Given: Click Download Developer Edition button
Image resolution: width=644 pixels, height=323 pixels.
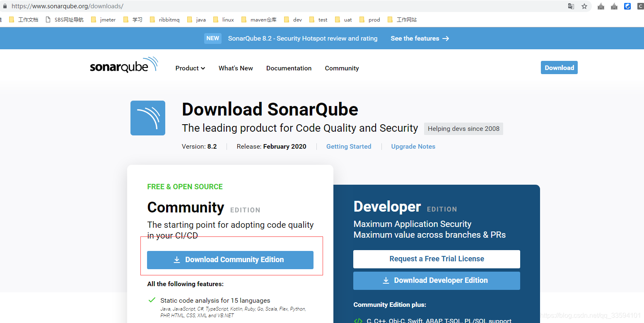Looking at the screenshot, I should (437, 280).
